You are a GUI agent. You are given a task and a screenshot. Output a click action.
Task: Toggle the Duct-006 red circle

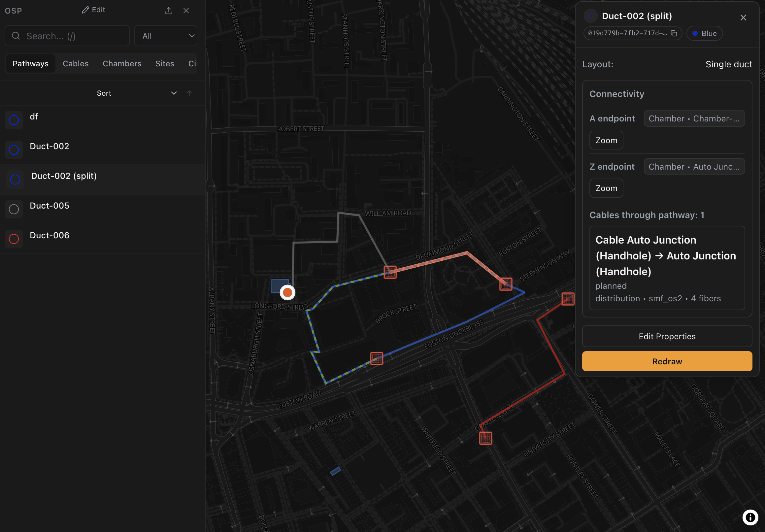14,239
